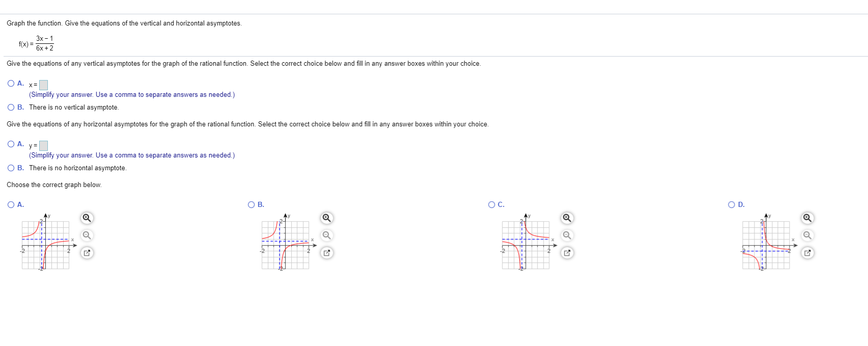
Task: Click the zoom-in magnifier for graph B
Action: 326,218
